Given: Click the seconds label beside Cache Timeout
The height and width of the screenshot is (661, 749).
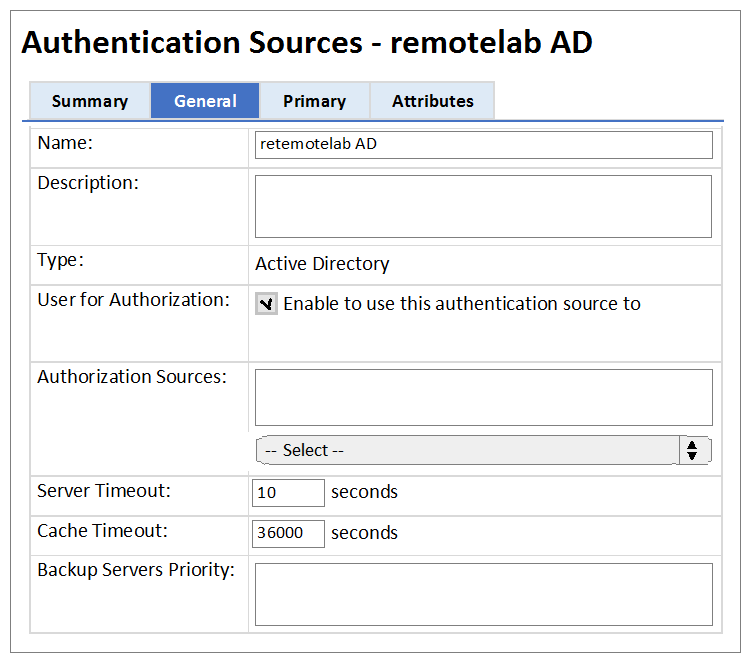Looking at the screenshot, I should pos(364,533).
